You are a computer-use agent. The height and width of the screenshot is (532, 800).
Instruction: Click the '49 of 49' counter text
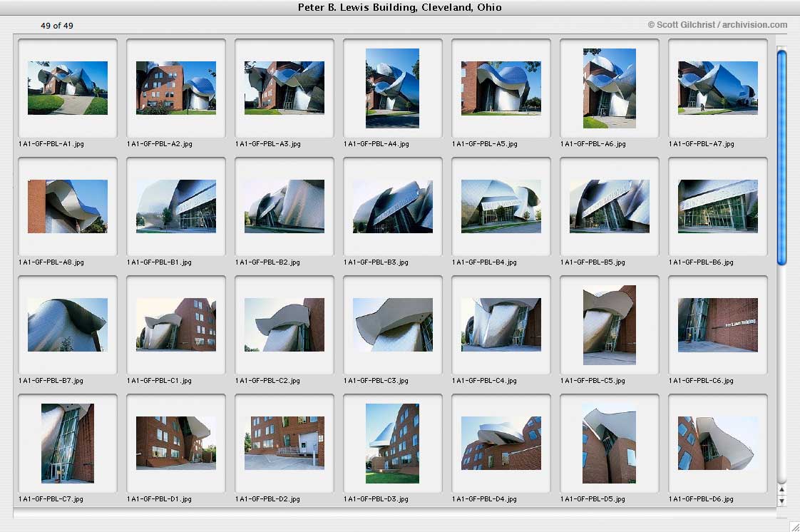pos(56,26)
